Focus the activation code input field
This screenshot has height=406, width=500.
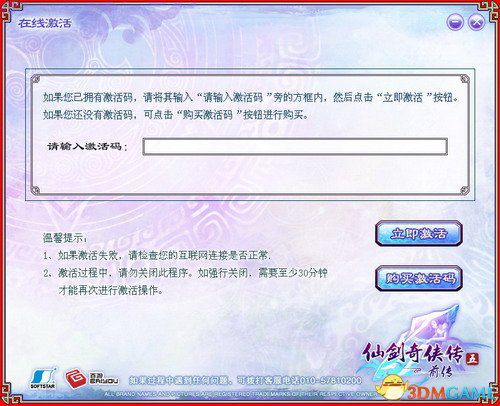[295, 147]
